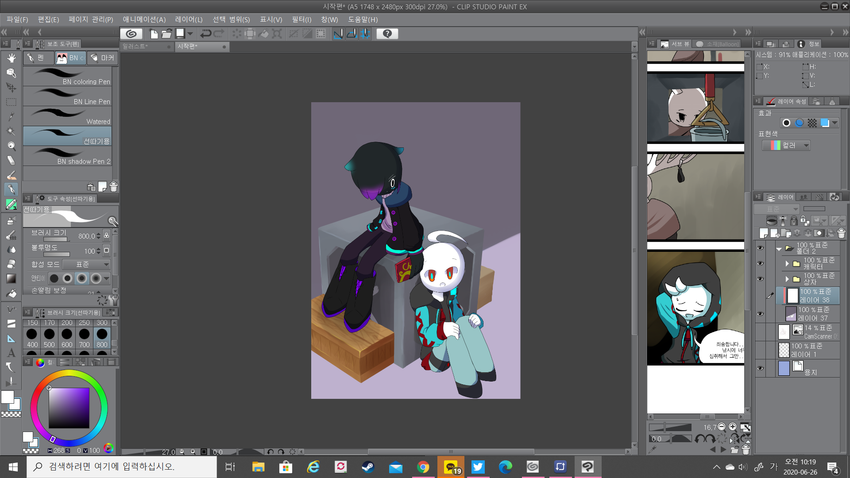Expand the 캐릭터 folder
The width and height of the screenshot is (850, 478).
click(787, 263)
